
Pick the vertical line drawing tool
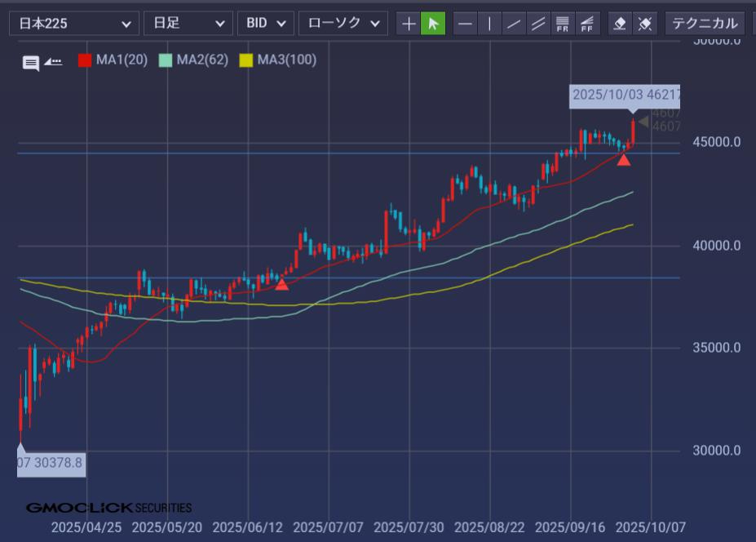tap(489, 24)
